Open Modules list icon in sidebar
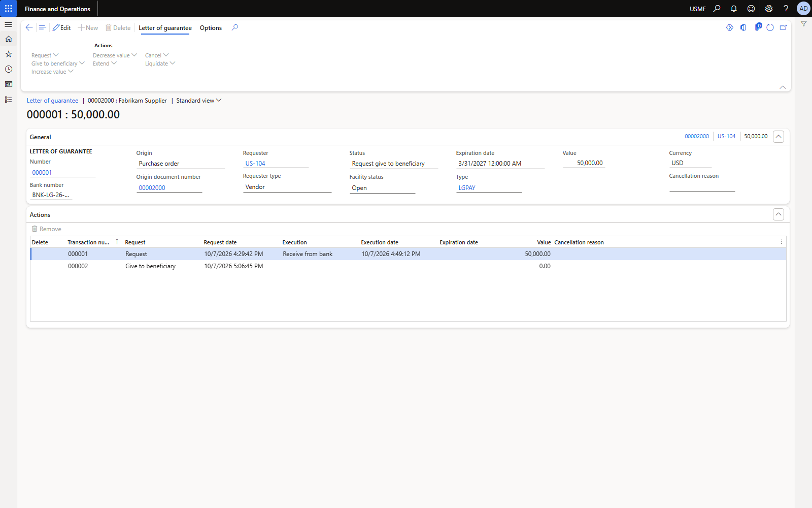Screen dimensions: 812x508 pos(9,100)
